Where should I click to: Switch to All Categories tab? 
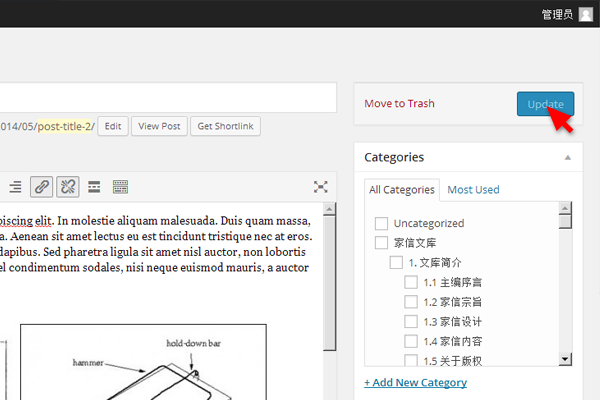point(402,190)
